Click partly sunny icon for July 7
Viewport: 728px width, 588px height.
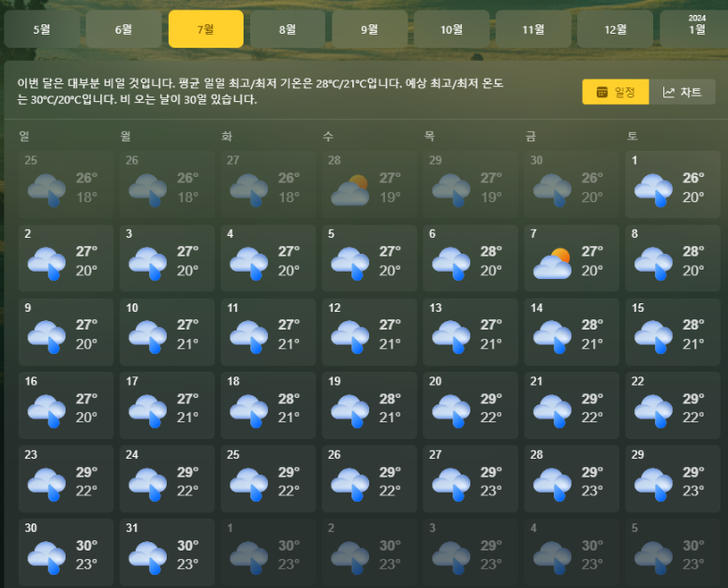point(552,263)
